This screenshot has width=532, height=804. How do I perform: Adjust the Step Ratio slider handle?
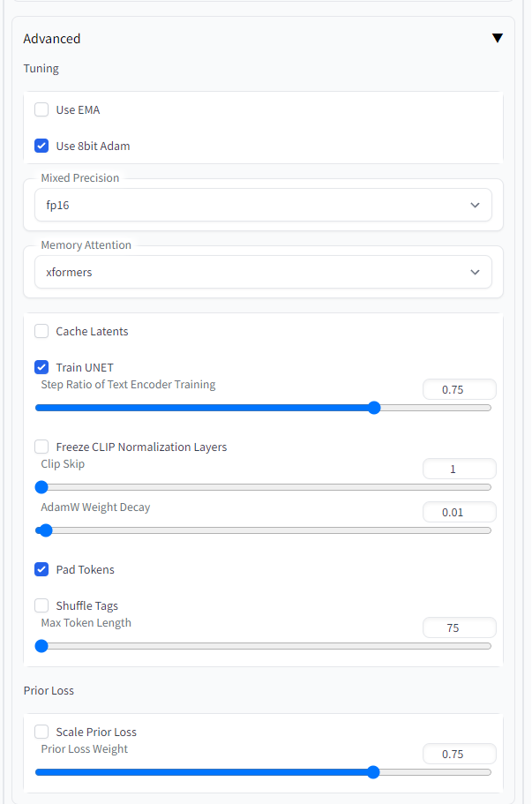click(x=373, y=407)
